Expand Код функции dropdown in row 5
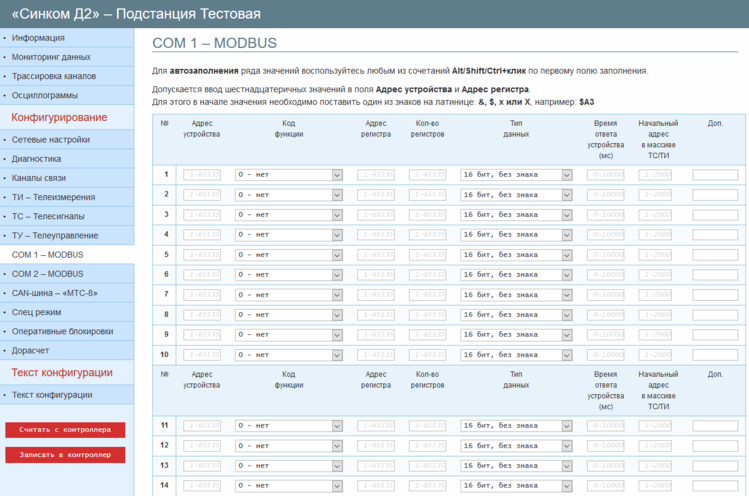The image size is (749, 496). [289, 254]
